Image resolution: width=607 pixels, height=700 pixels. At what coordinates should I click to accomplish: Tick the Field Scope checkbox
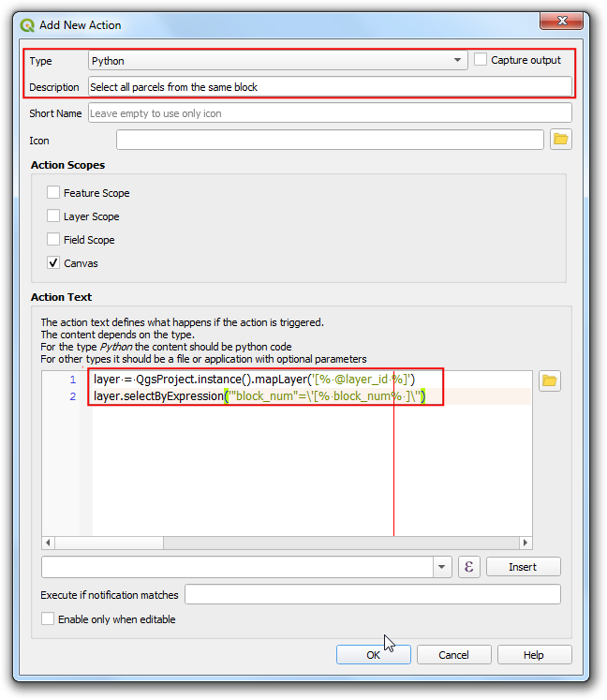53,240
